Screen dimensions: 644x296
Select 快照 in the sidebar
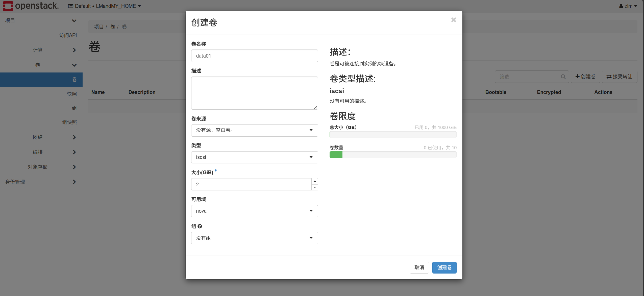(x=72, y=94)
